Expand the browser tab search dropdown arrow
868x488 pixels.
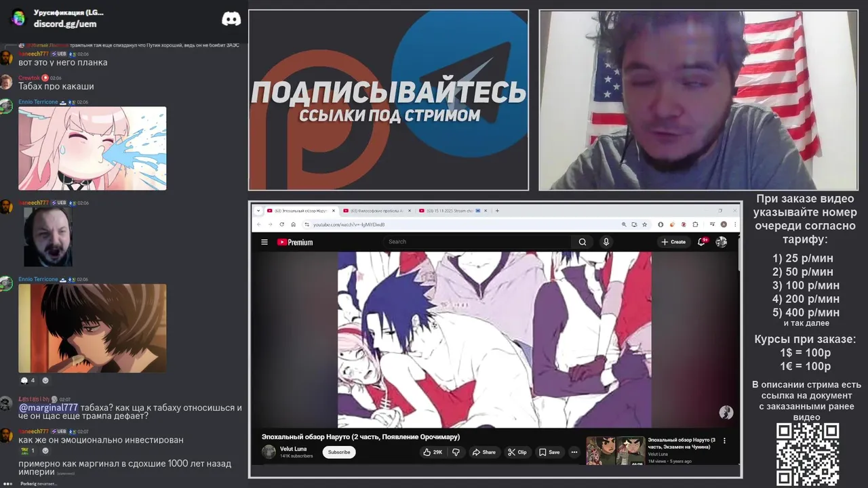tap(258, 211)
